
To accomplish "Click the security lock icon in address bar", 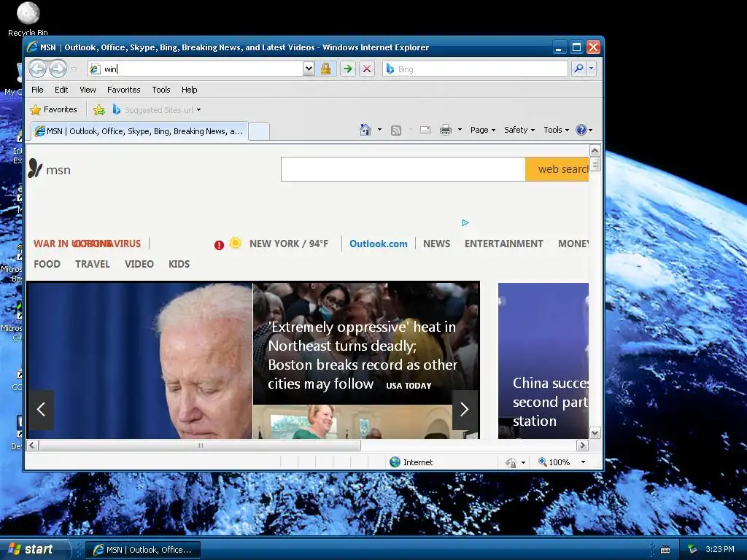I will point(326,69).
